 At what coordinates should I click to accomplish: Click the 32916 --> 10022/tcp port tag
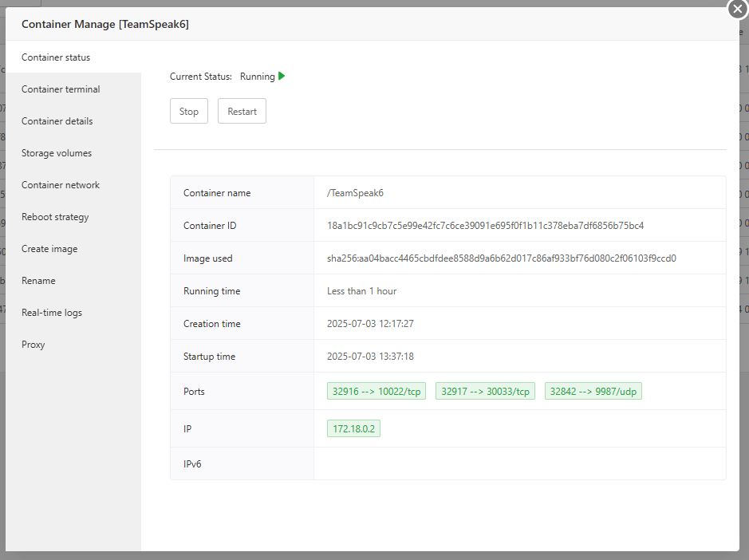(376, 391)
